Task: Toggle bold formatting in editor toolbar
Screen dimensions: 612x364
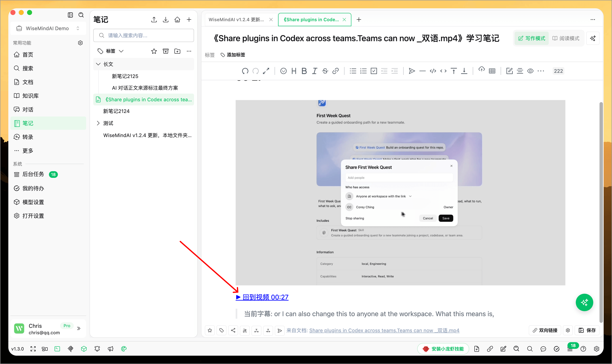Action: (304, 71)
